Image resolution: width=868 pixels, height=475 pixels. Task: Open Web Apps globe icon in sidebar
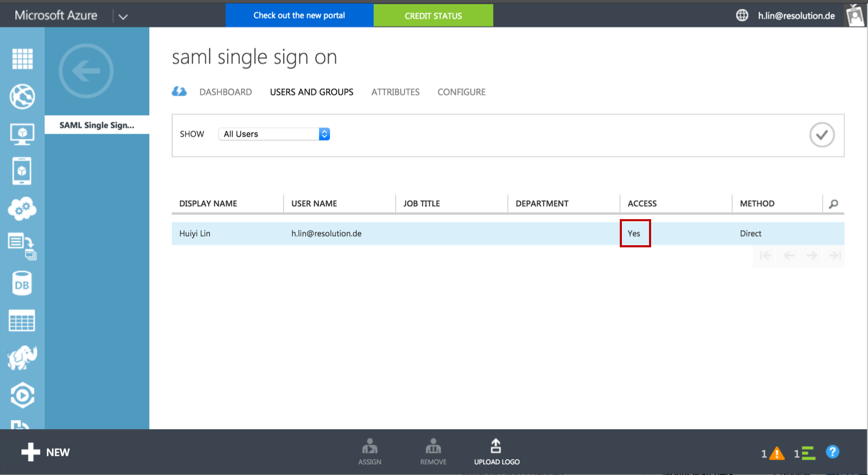pos(22,96)
